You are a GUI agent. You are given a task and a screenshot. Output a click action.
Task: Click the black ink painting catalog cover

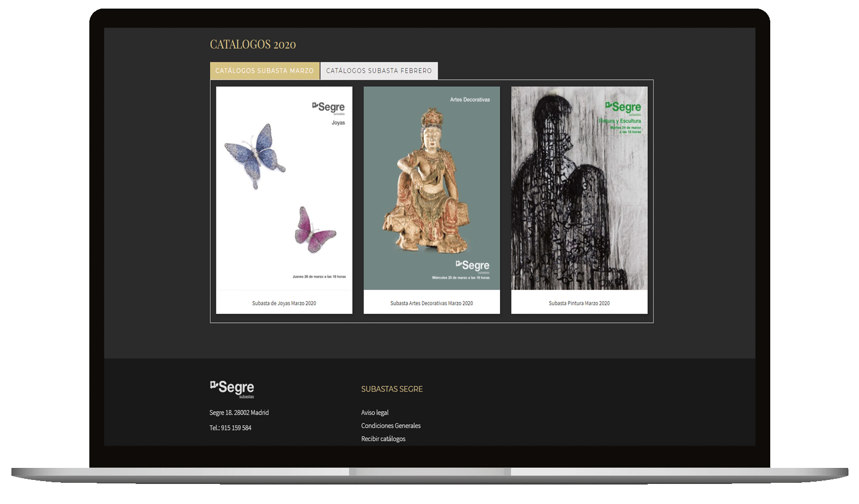pos(579,189)
